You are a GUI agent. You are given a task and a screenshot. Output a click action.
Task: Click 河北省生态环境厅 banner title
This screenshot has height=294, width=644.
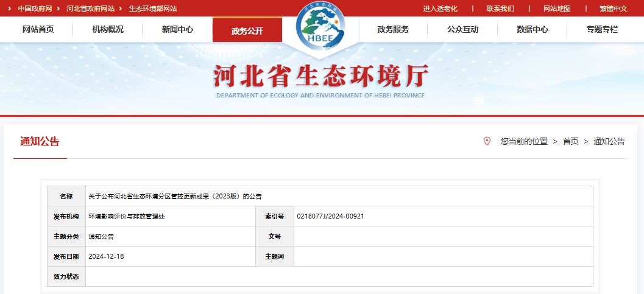[320, 76]
